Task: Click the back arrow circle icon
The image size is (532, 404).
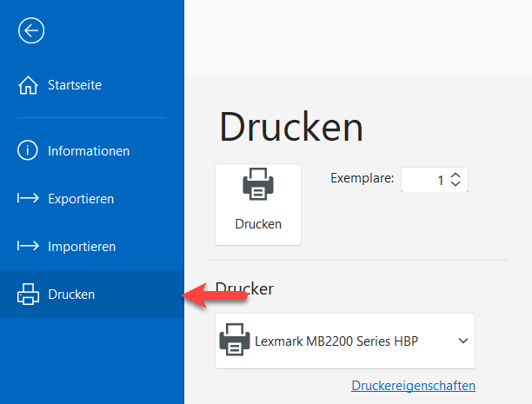Action: click(31, 31)
